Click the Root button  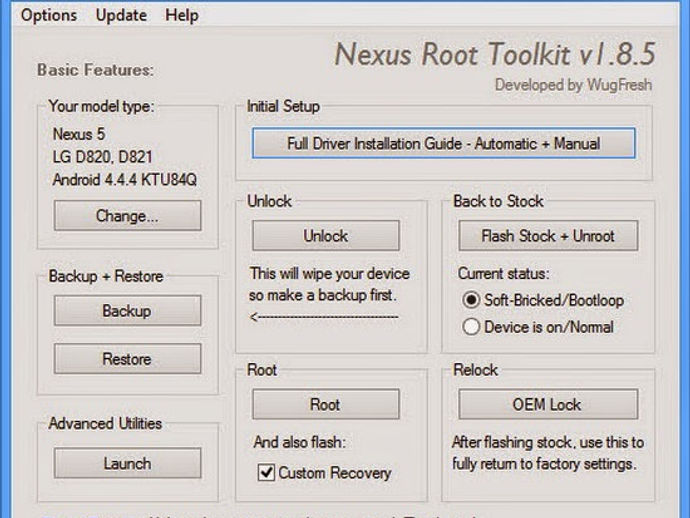point(326,404)
